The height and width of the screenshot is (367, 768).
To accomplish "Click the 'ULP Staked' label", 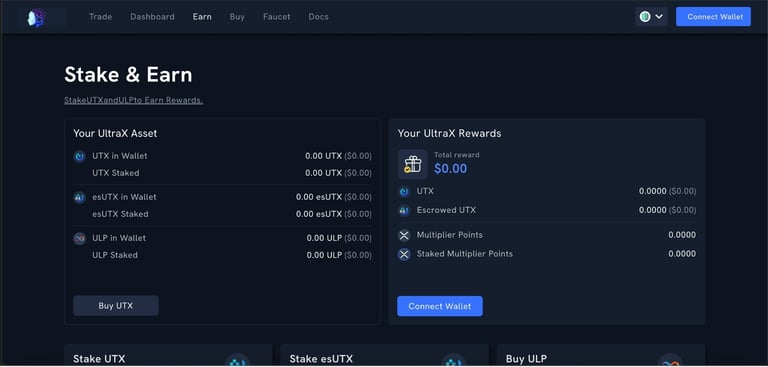I will click(115, 255).
